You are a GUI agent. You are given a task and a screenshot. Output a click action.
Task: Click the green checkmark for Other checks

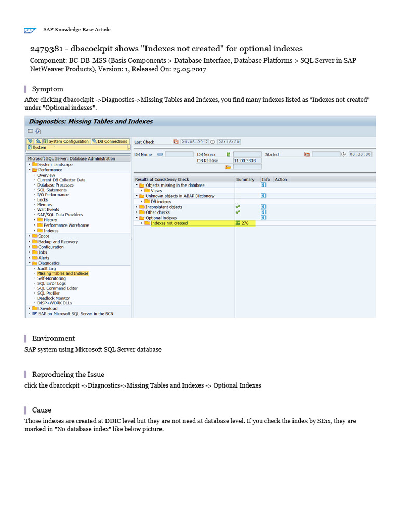pos(238,212)
